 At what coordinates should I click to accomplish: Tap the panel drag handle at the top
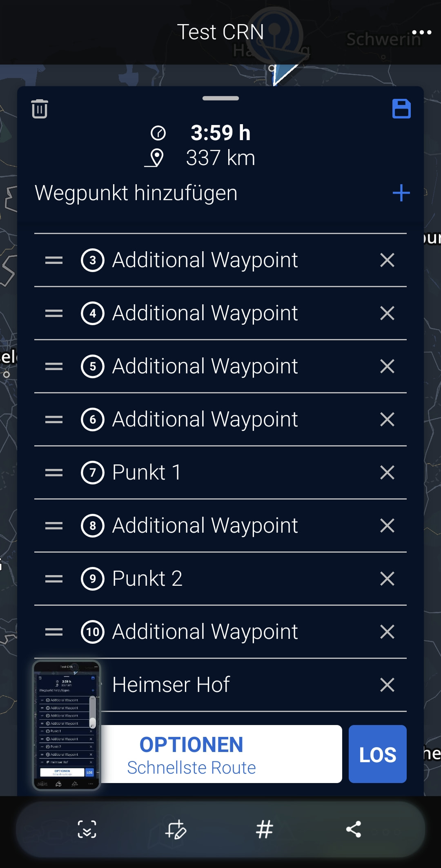[x=220, y=98]
